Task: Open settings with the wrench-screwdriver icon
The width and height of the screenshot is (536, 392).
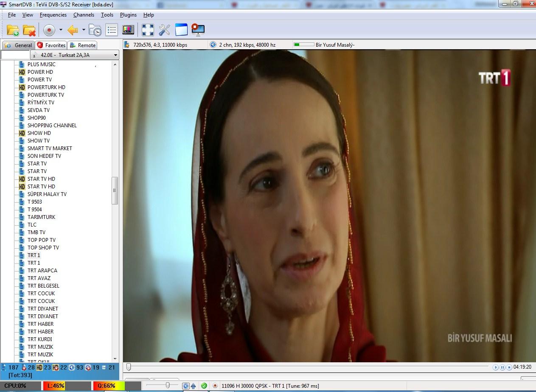Action: point(164,30)
